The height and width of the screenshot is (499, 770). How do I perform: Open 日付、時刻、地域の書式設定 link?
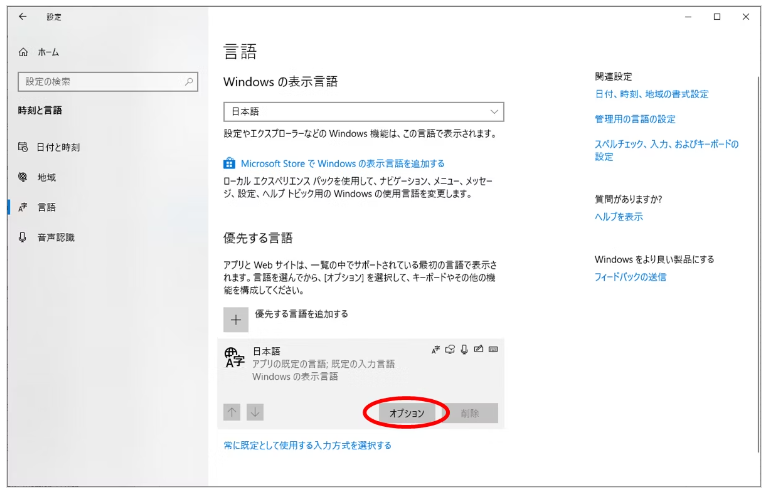(x=651, y=94)
